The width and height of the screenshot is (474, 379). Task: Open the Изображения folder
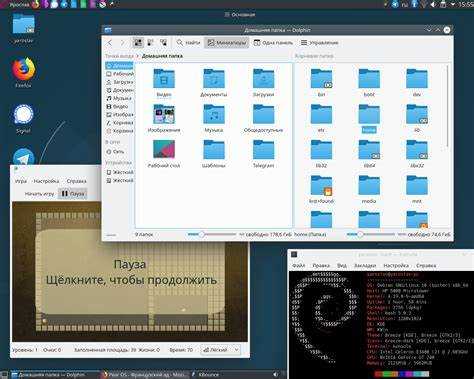coord(164,118)
